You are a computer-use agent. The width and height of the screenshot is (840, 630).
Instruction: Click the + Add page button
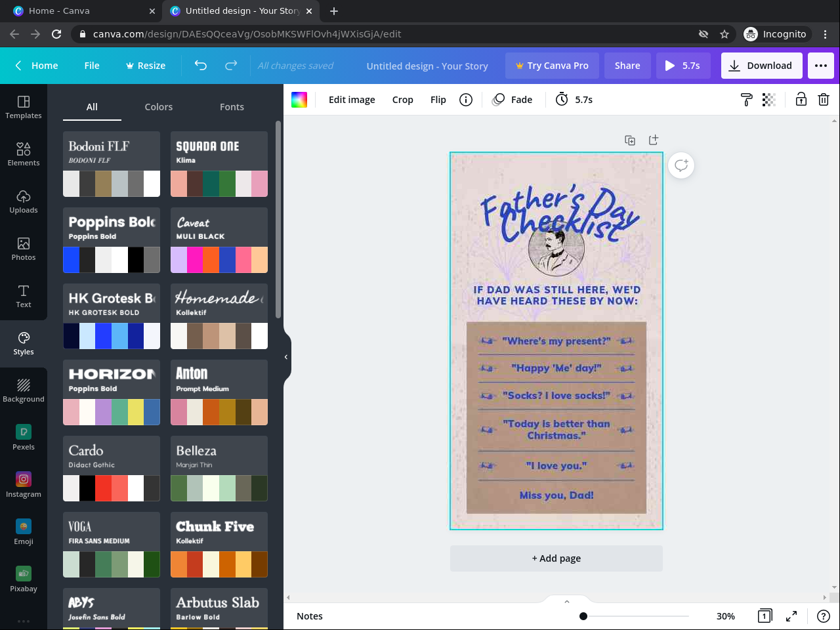pos(556,558)
